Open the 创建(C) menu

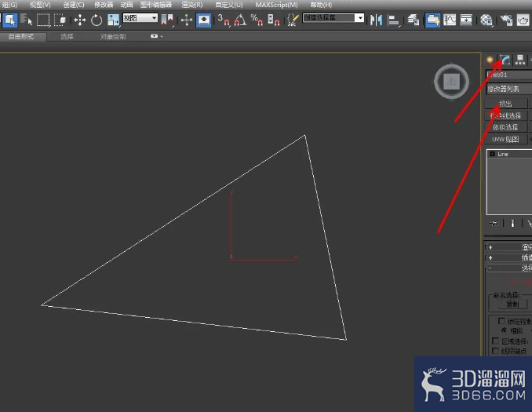point(74,5)
